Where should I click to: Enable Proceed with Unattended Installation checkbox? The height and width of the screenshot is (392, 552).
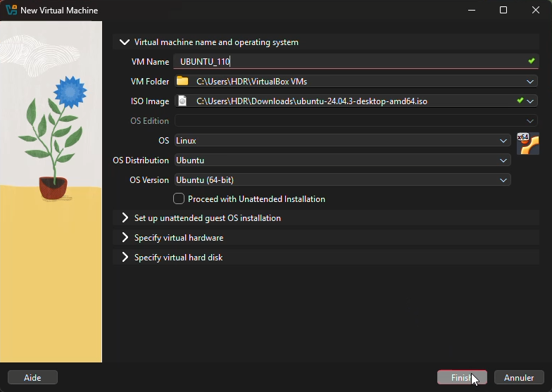[x=179, y=199]
